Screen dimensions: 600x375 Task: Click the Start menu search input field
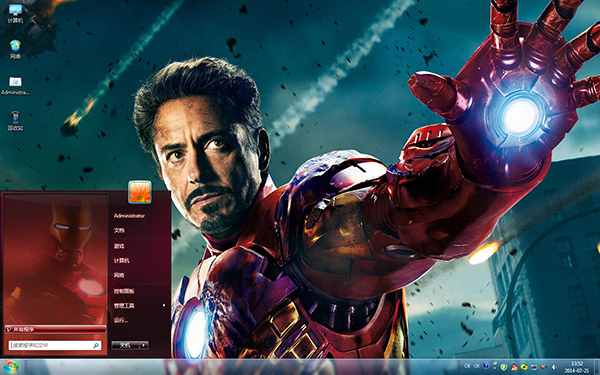55,345
